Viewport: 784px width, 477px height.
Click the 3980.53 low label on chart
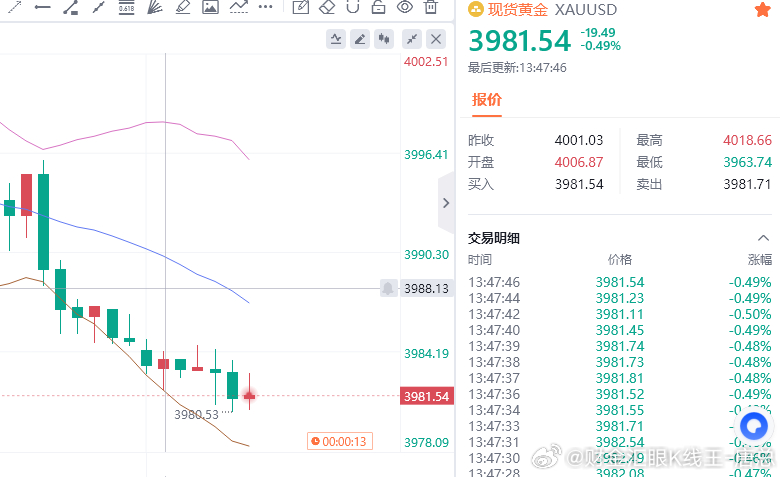pyautogui.click(x=196, y=414)
